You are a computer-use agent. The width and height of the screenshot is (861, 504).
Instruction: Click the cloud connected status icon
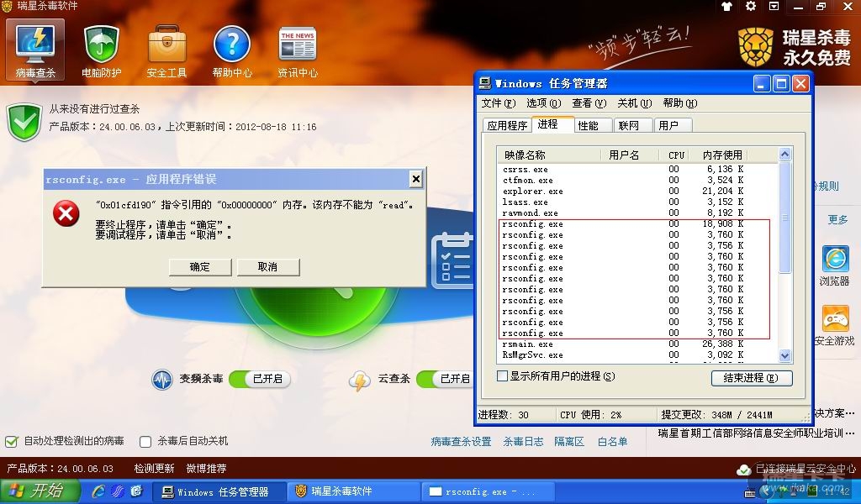pos(743,470)
